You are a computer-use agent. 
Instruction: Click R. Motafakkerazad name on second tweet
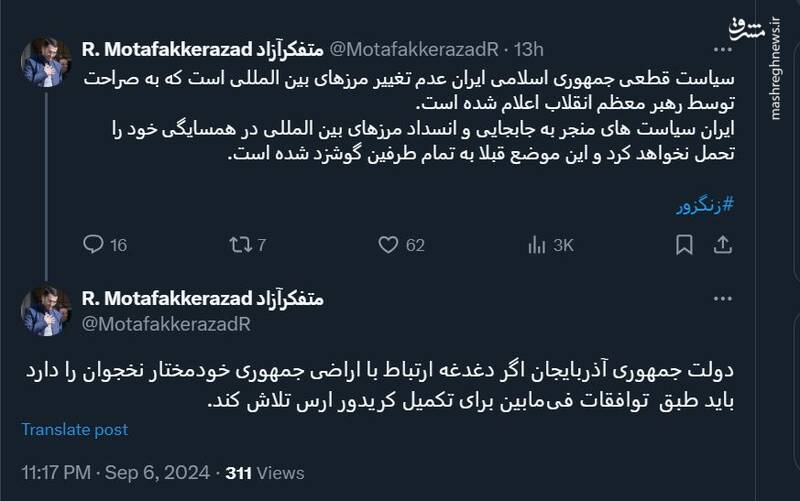pyautogui.click(x=202, y=299)
